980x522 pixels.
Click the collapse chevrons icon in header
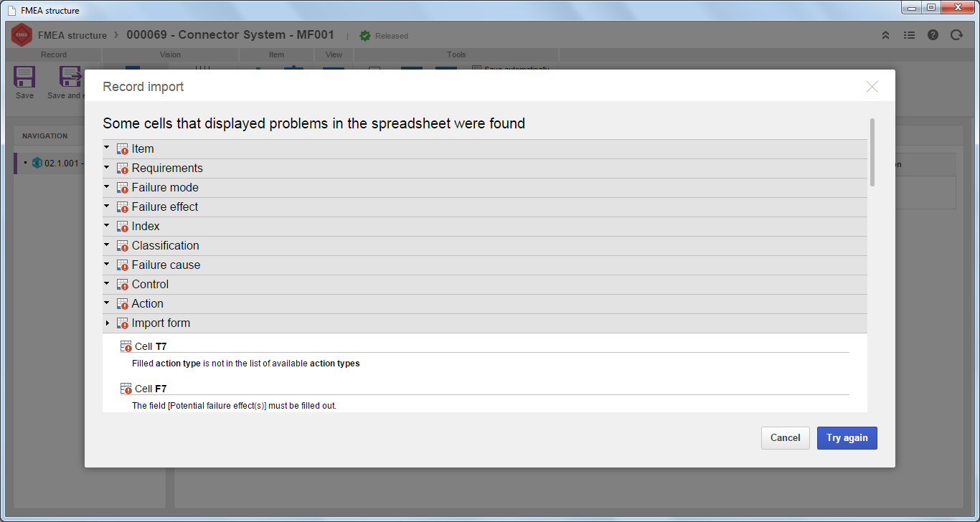click(885, 35)
